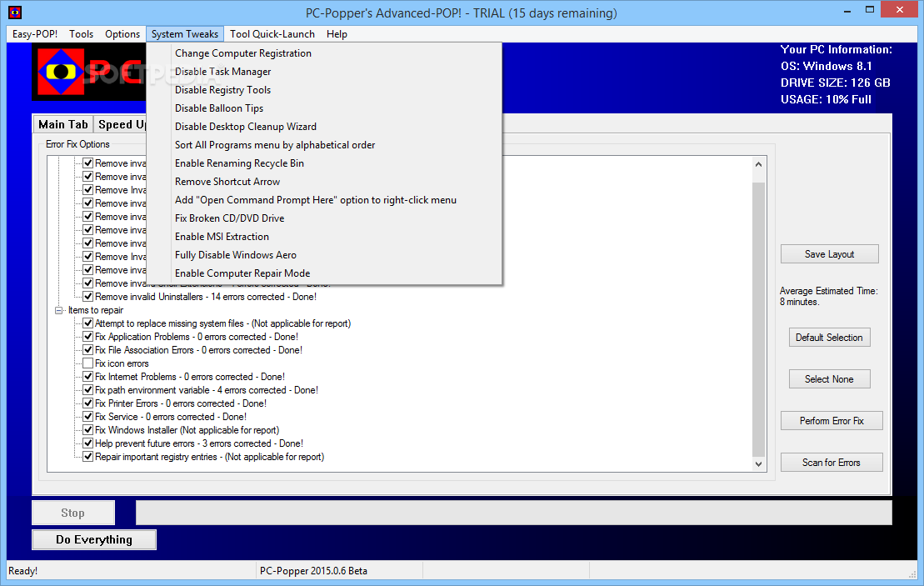
Task: Uncheck Repair important registry entries
Action: [x=87, y=456]
